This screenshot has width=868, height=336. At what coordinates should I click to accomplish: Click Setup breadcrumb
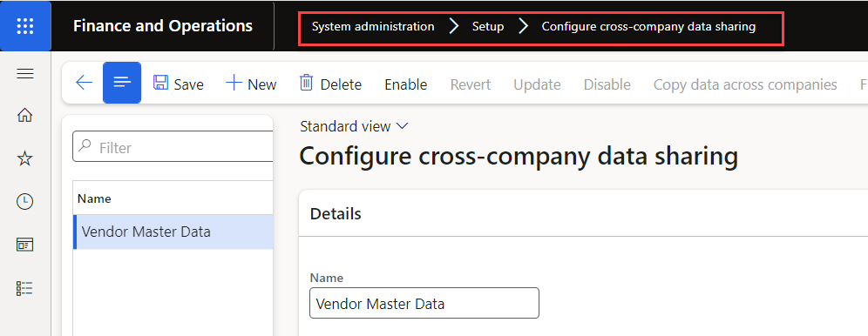pyautogui.click(x=488, y=26)
